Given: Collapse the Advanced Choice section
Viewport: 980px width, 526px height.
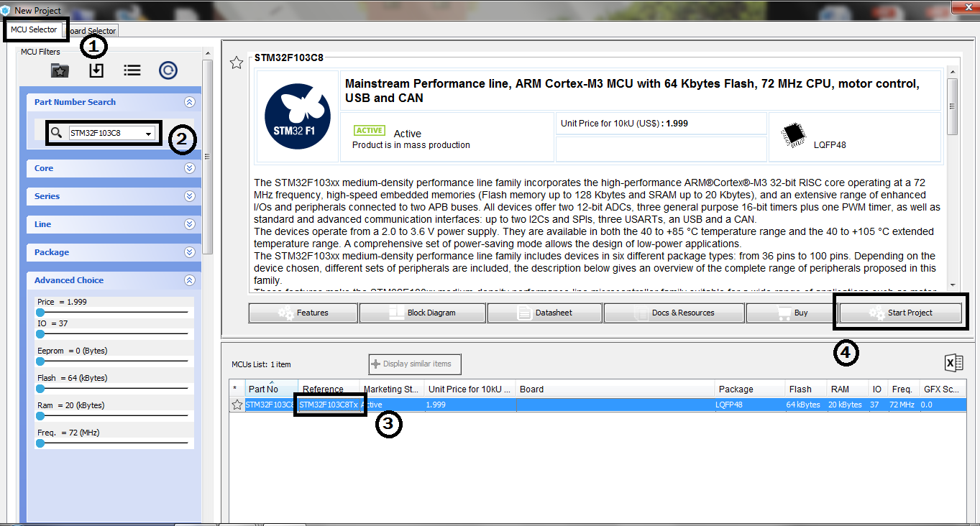Looking at the screenshot, I should pos(189,280).
